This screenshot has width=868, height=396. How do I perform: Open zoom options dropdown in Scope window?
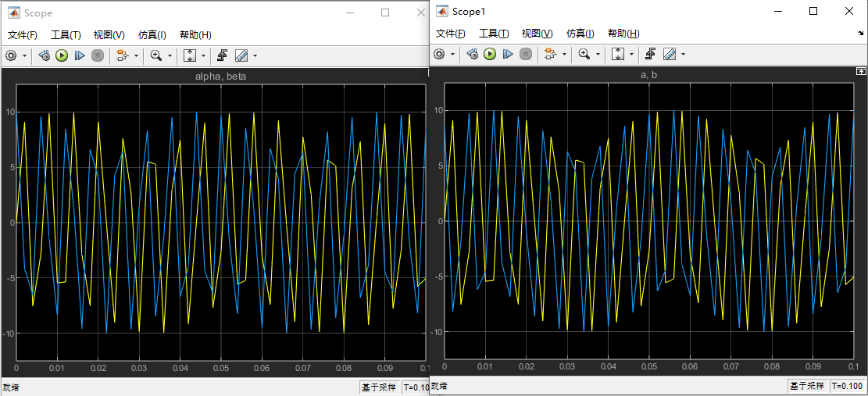170,56
